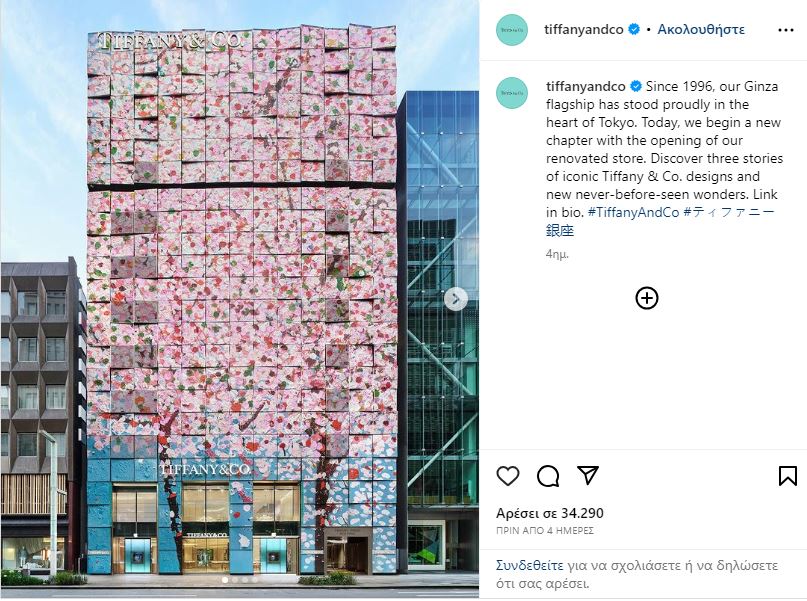
Task: Advance to next photo with carousel arrow
Action: pyautogui.click(x=455, y=298)
